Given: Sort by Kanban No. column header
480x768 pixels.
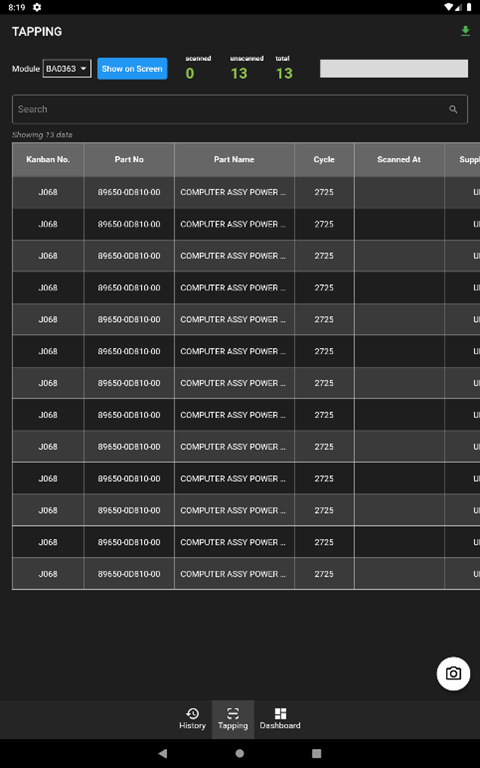Looking at the screenshot, I should pos(48,160).
